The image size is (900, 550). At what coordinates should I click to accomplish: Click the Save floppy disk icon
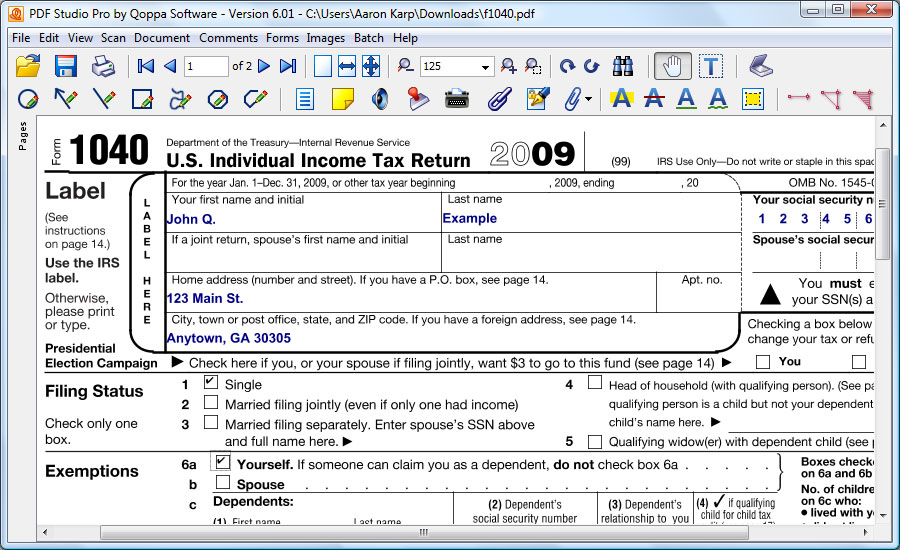pos(66,67)
